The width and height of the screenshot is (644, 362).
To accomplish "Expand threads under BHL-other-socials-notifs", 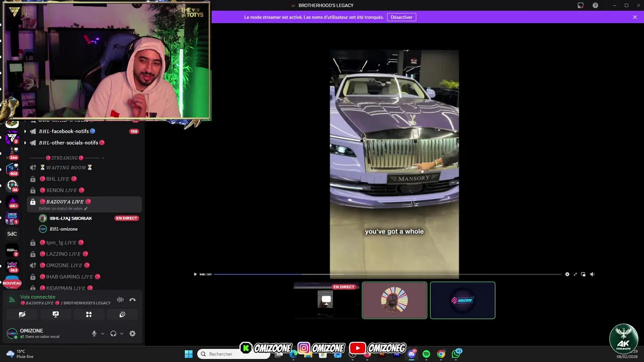I will coord(25,143).
